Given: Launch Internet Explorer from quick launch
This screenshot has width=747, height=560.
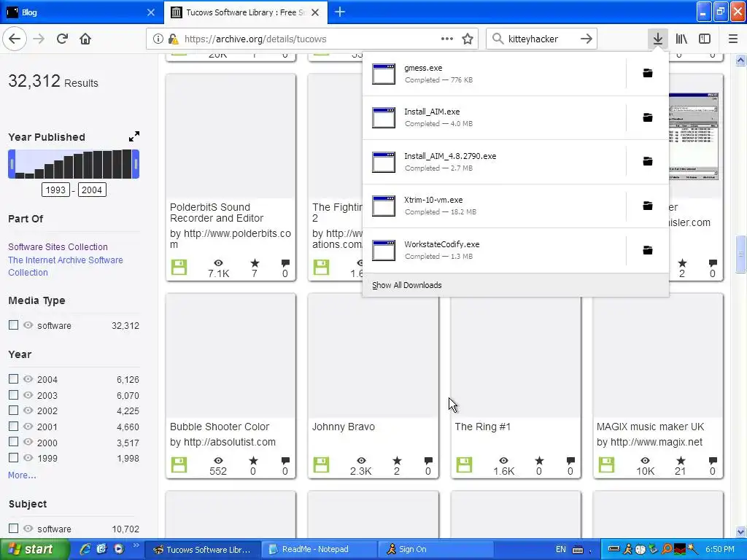Looking at the screenshot, I should [85, 549].
